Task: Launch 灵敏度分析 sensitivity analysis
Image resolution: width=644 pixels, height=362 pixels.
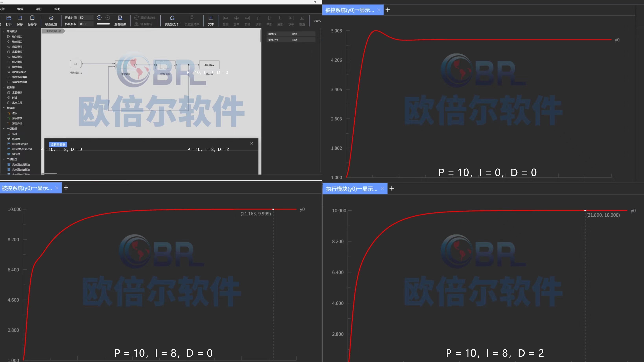Action: point(172,20)
